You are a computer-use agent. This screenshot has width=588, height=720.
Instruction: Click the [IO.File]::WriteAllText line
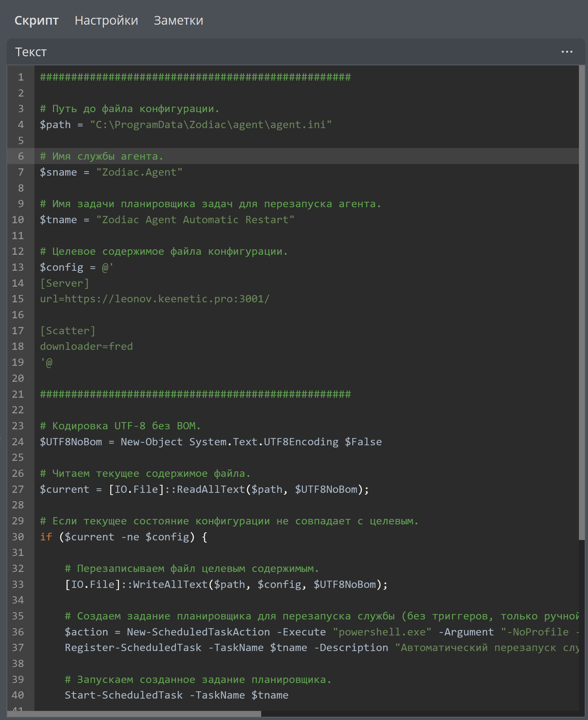226,585
